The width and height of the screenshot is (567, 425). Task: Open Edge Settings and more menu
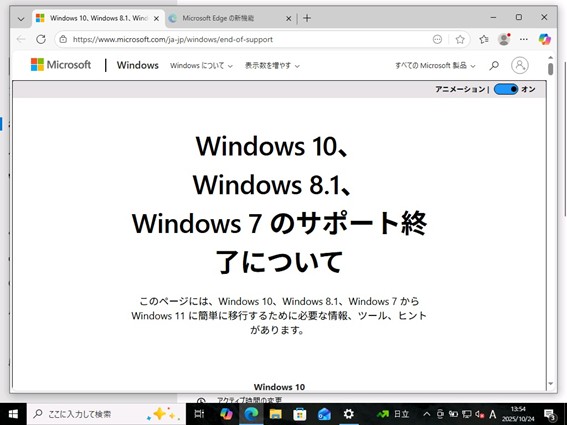click(x=524, y=39)
